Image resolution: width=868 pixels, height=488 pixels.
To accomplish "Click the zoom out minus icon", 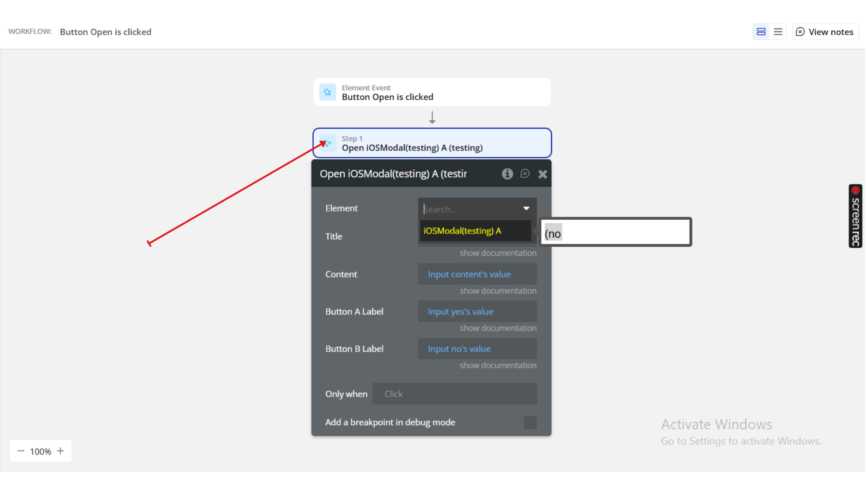I will point(21,451).
